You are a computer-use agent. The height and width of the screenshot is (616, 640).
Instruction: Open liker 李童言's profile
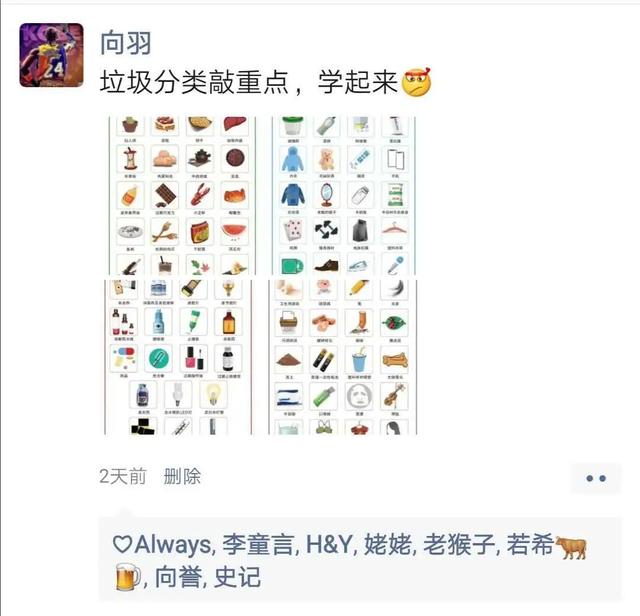pyautogui.click(x=258, y=545)
